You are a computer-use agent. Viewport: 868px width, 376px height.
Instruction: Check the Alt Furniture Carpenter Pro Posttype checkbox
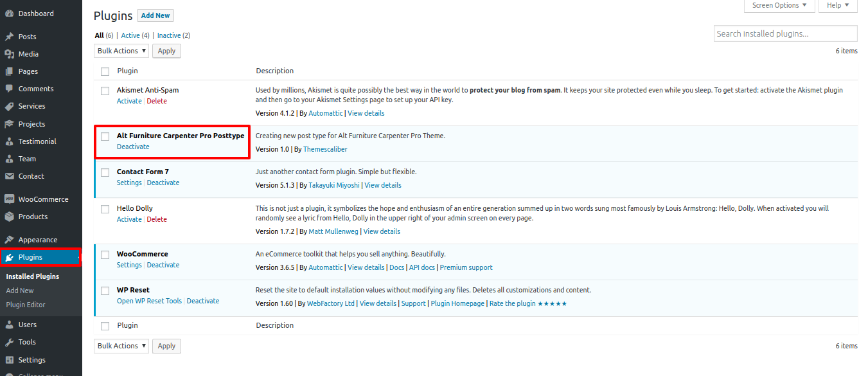105,136
